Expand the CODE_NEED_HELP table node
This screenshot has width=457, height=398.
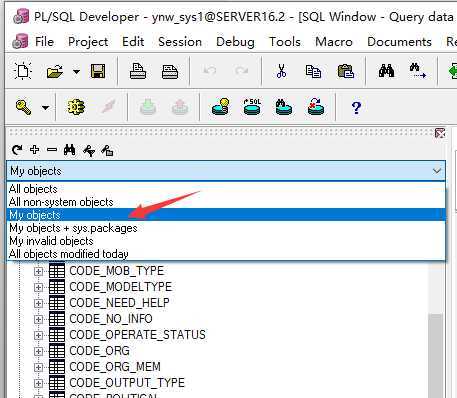[x=38, y=303]
